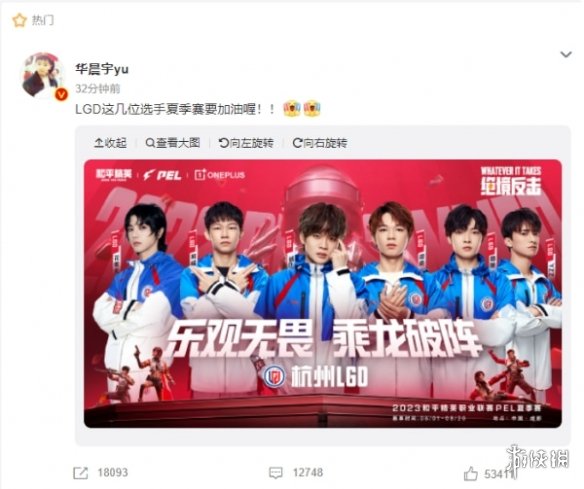Click the counterclockwise rotate arrow icon
The image size is (584, 489).
223,143
